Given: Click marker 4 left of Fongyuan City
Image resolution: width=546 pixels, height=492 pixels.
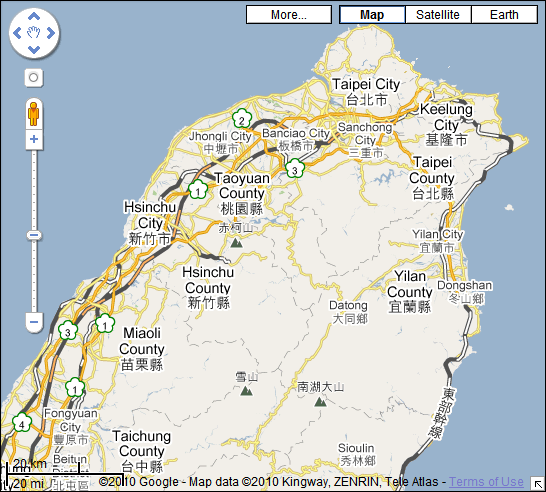Looking at the screenshot, I should (22, 423).
